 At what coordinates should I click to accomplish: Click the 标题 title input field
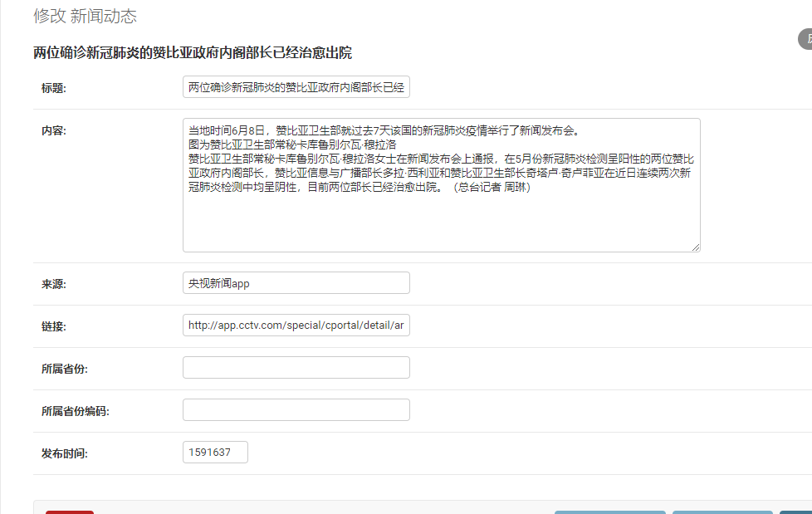click(x=296, y=87)
